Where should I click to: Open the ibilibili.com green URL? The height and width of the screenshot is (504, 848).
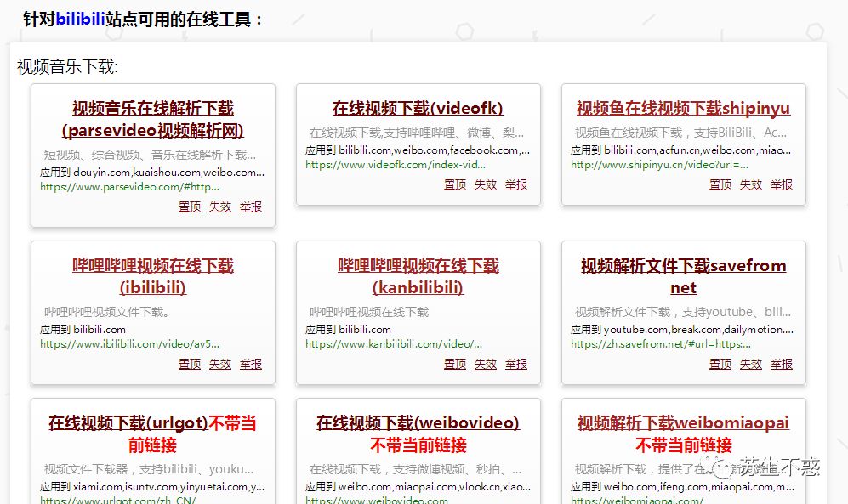coord(130,343)
